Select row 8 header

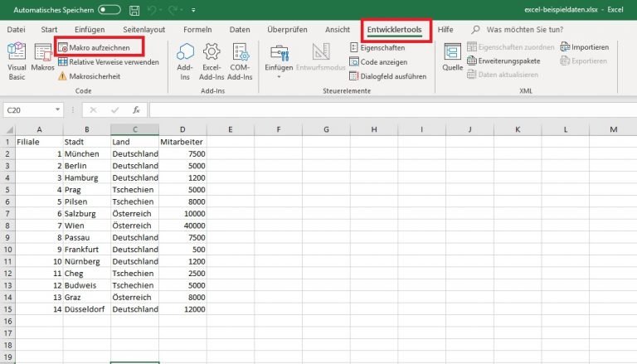[7, 226]
